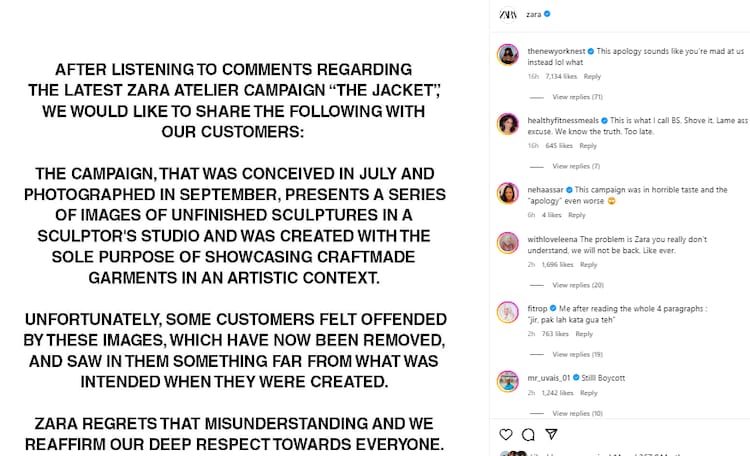Expand the 7 replies under healthyfitnessmeals
This screenshot has width=750, height=456.
pyautogui.click(x=575, y=166)
